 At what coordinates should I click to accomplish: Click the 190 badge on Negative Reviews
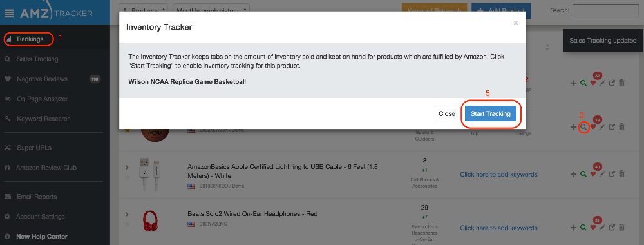pos(95,79)
